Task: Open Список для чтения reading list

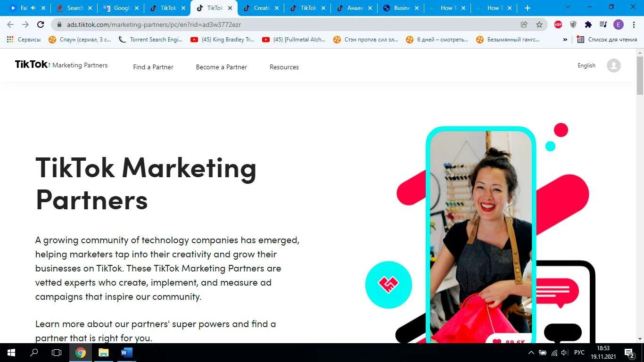Action: pyautogui.click(x=607, y=40)
